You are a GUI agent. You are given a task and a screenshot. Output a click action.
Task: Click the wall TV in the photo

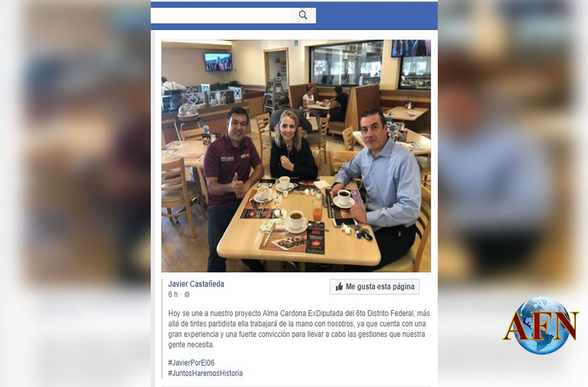click(x=218, y=61)
